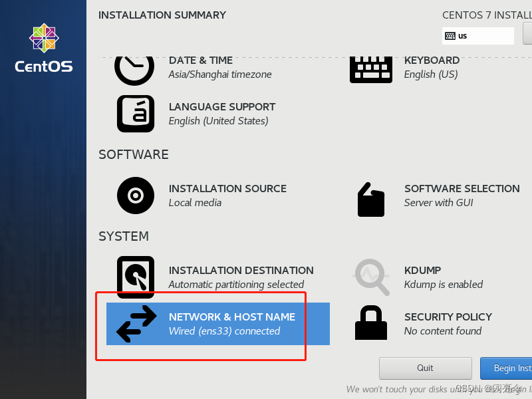Image resolution: width=532 pixels, height=399 pixels.
Task: Click the Quit button
Action: point(426,368)
